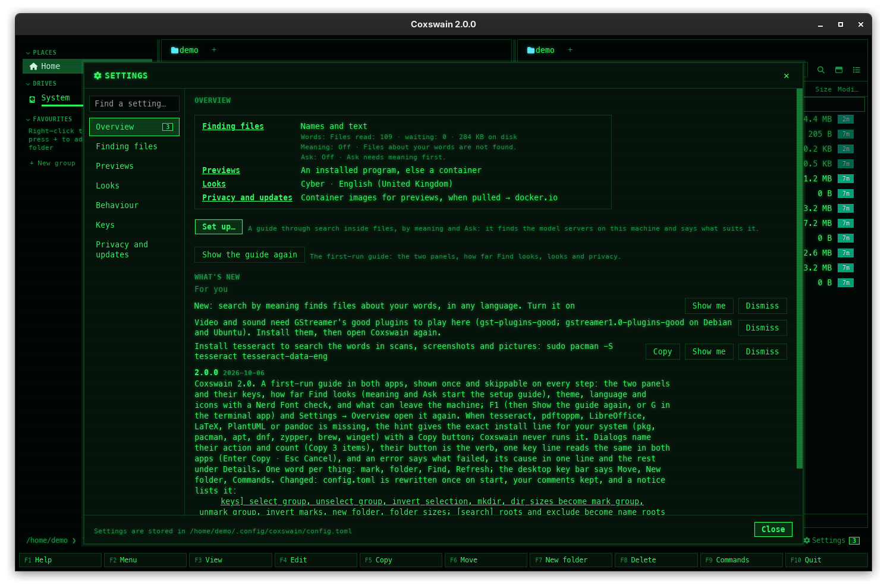
Task: Click F9 Commands in key bar
Action: (741, 560)
